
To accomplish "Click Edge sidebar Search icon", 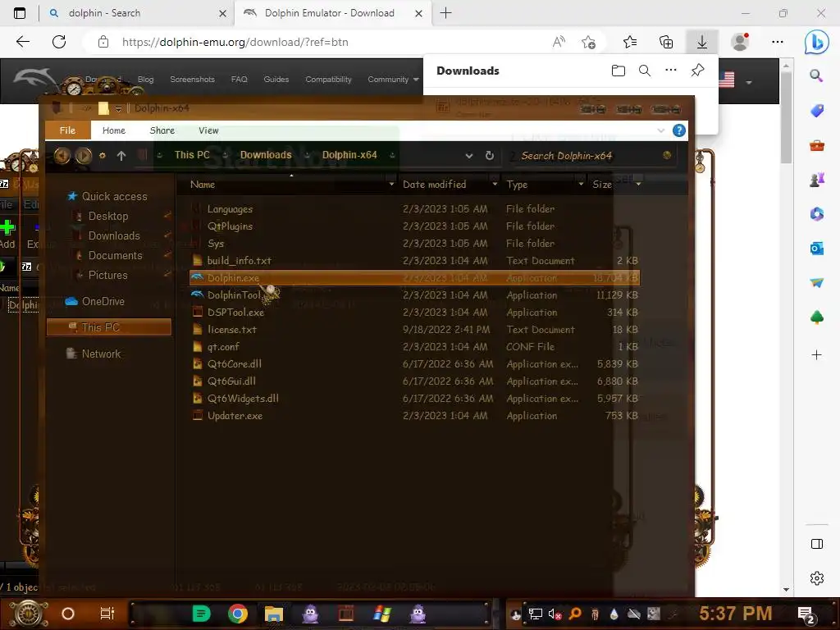I will 816,75.
